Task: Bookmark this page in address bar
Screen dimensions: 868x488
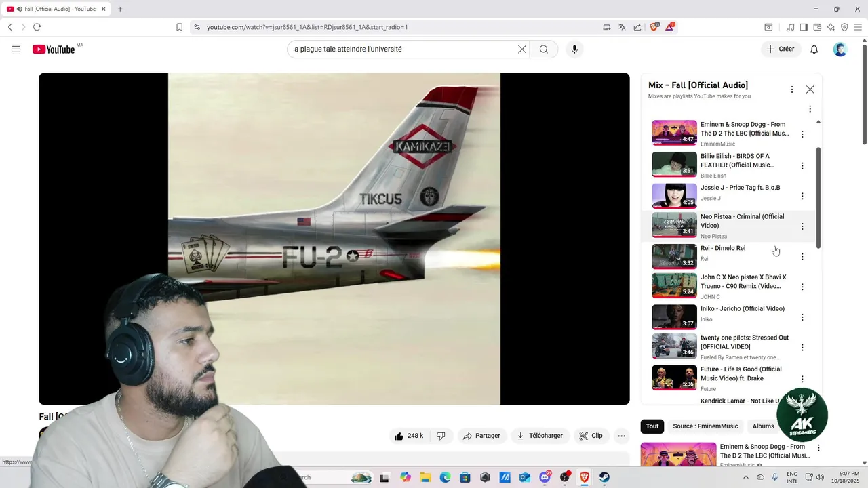Action: (179, 27)
